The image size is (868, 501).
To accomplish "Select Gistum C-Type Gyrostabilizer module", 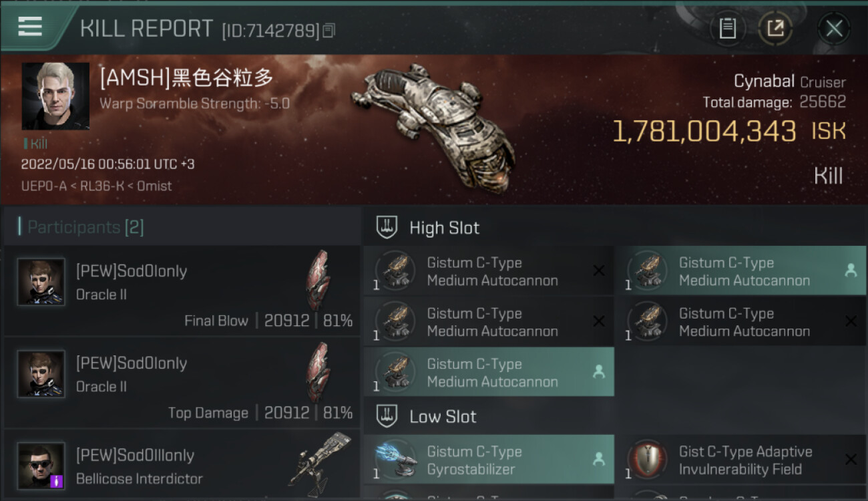I will 489,460.
